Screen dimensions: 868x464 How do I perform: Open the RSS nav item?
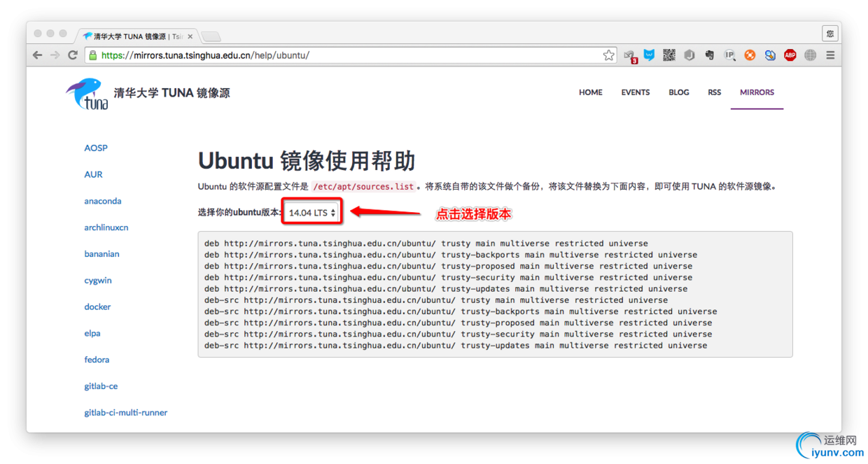pos(715,92)
